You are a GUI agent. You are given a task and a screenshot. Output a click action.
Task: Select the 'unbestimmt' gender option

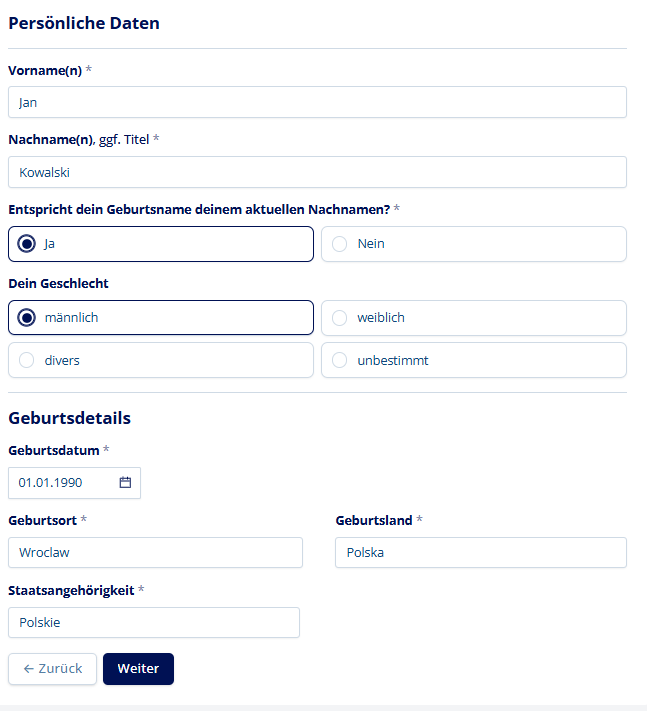[x=340, y=360]
